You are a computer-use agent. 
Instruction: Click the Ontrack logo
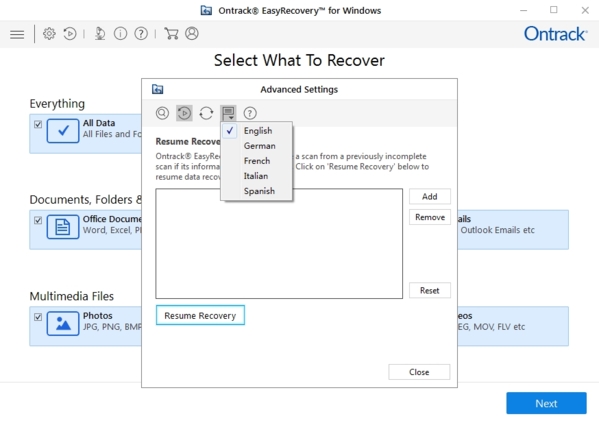(555, 34)
